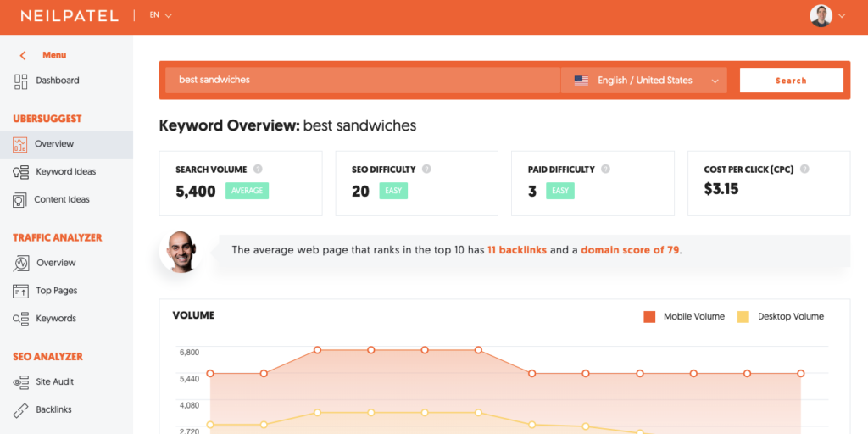Click Cost Per Click help icon
The width and height of the screenshot is (868, 434).
pyautogui.click(x=805, y=170)
